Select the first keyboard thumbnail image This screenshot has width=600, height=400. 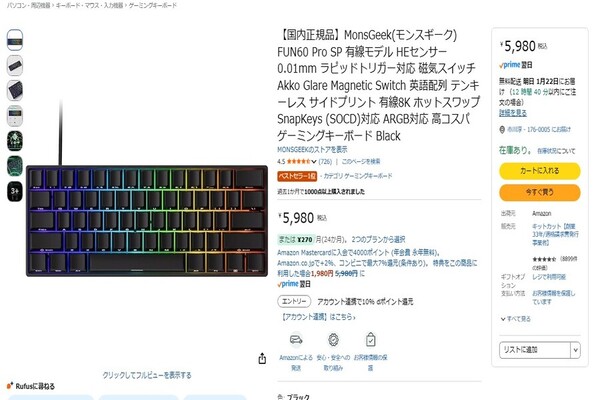(x=15, y=40)
